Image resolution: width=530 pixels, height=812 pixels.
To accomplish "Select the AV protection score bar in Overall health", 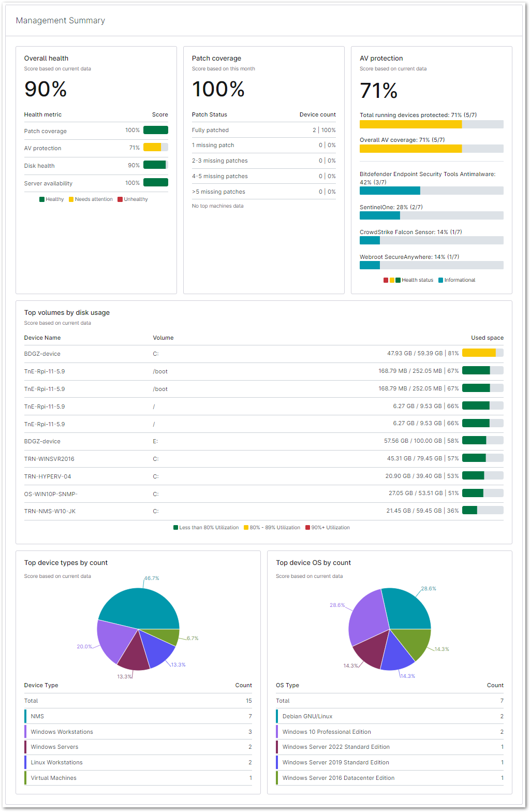I will [155, 148].
